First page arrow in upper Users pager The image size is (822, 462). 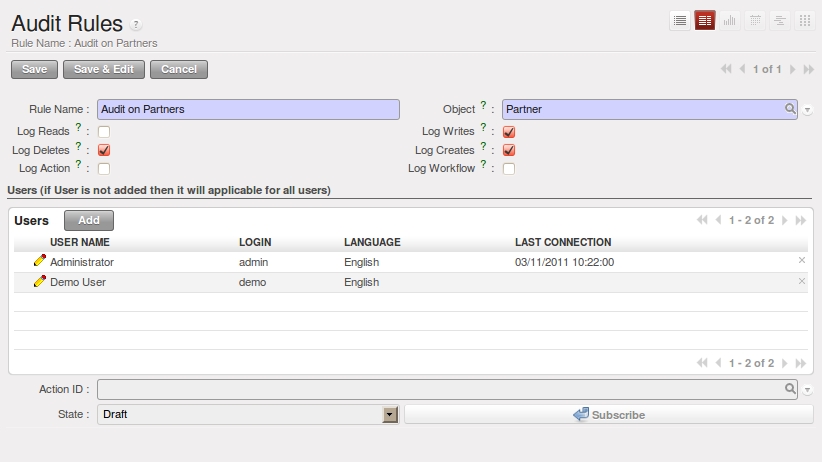[702, 220]
